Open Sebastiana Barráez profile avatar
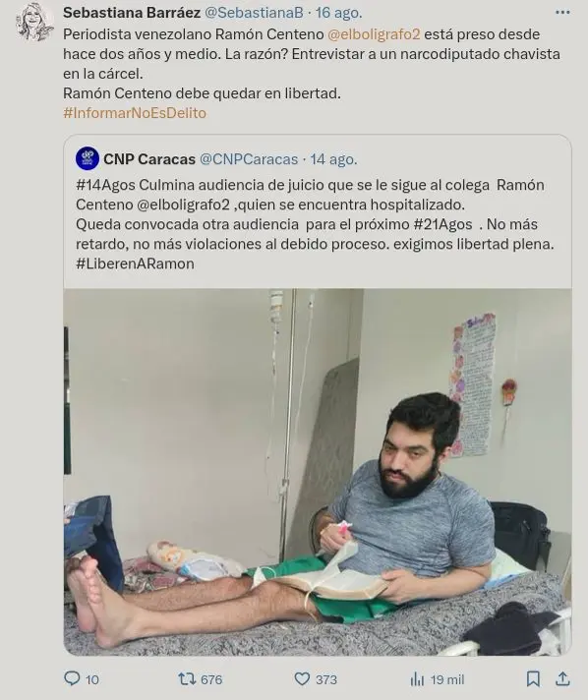This screenshot has height=700, width=588. [x=34, y=23]
